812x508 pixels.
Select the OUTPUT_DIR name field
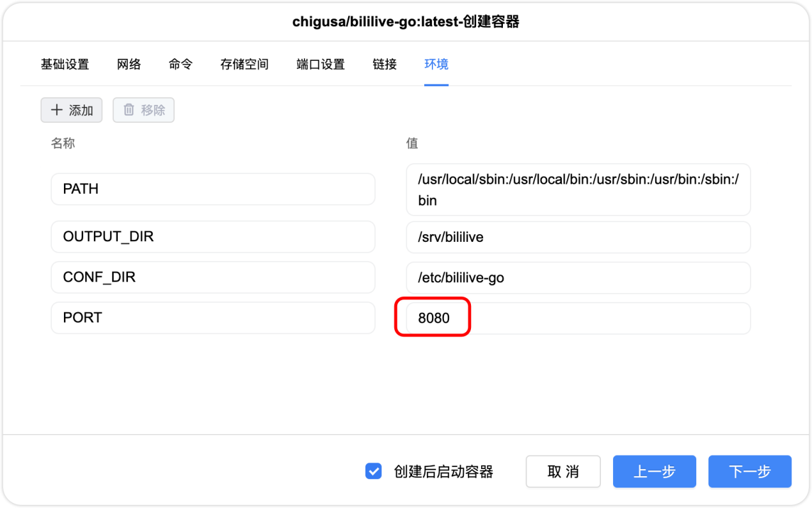[213, 237]
